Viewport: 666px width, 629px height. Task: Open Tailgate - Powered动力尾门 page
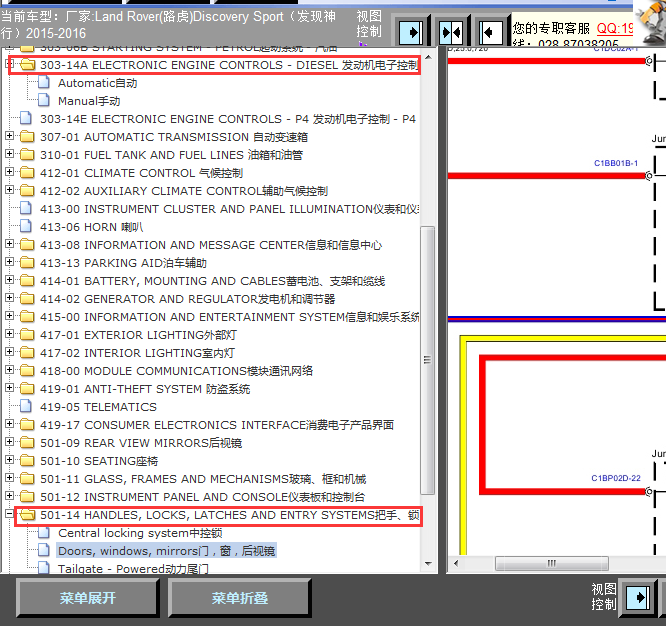coord(133,569)
